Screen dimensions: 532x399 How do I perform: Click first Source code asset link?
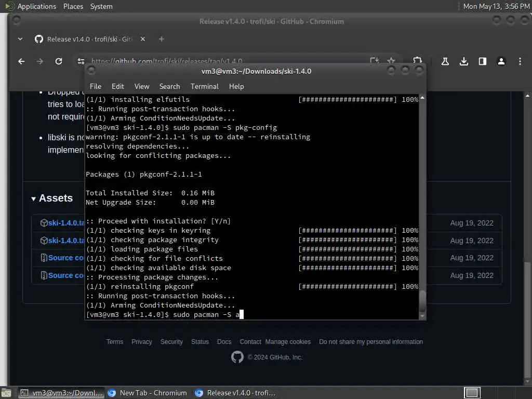click(66, 258)
